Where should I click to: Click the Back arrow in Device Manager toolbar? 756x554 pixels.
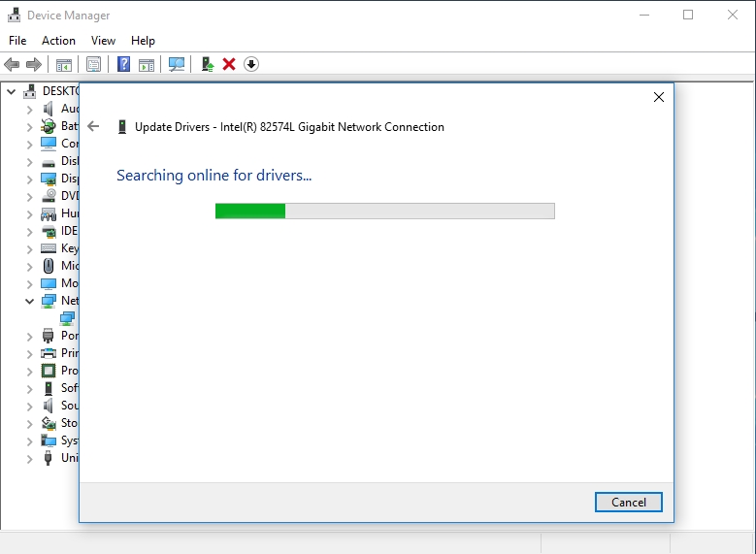(x=12, y=64)
